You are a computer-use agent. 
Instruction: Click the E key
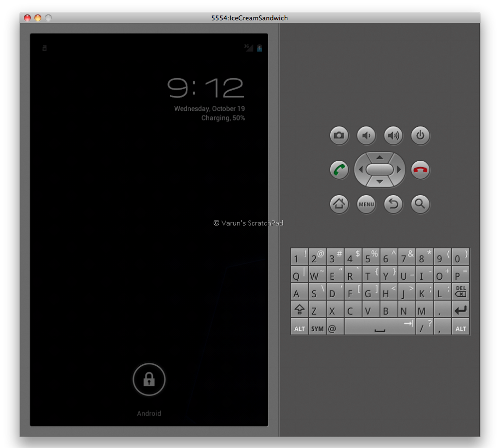click(x=335, y=274)
